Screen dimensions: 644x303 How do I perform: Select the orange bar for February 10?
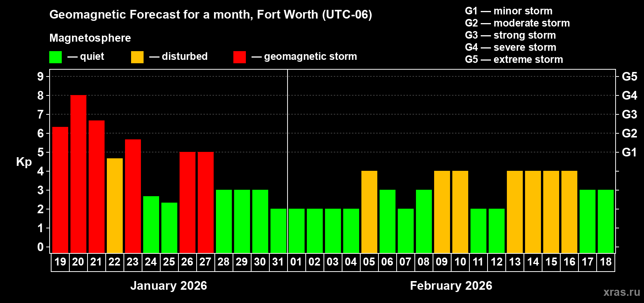[x=460, y=212]
